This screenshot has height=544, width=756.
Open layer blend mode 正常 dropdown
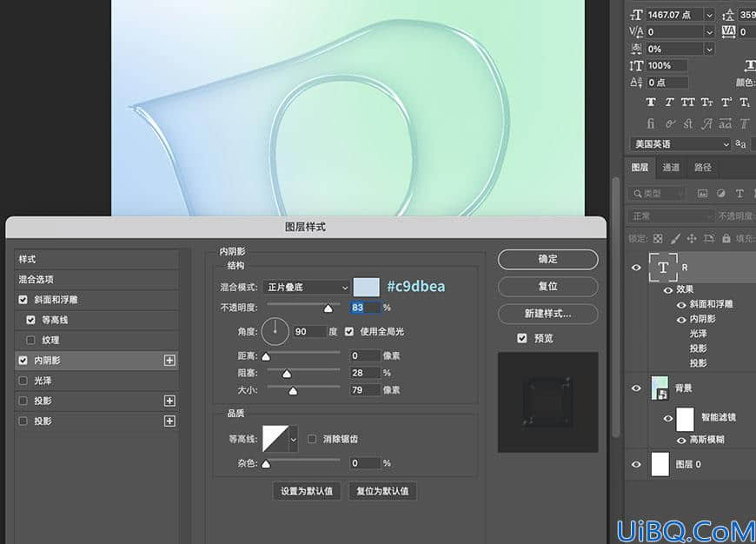pyautogui.click(x=671, y=216)
